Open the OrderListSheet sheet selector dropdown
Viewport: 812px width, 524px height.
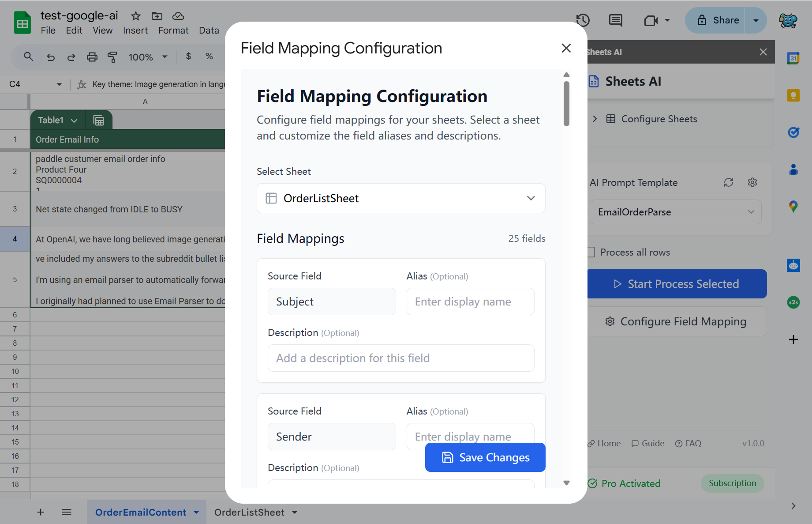click(400, 198)
